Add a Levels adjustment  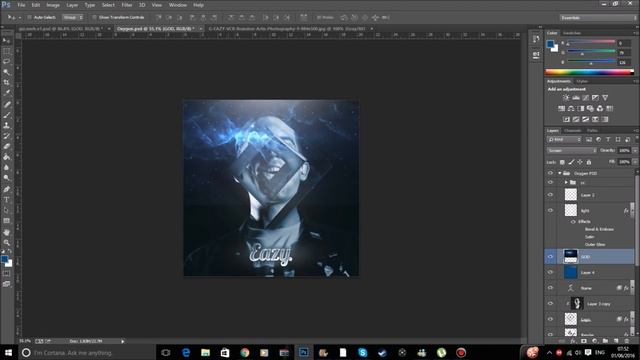(576, 98)
